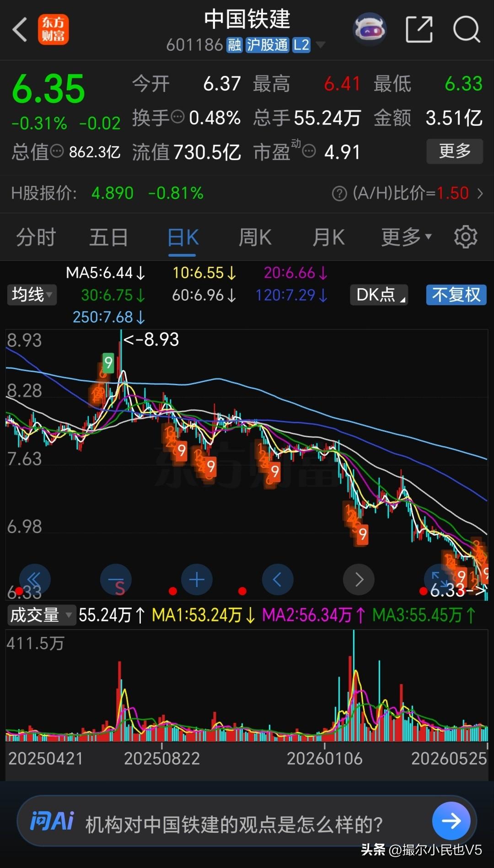This screenshot has width=494, height=868.
Task: Tap the MA2:56.34万 volume label
Action: (x=314, y=615)
